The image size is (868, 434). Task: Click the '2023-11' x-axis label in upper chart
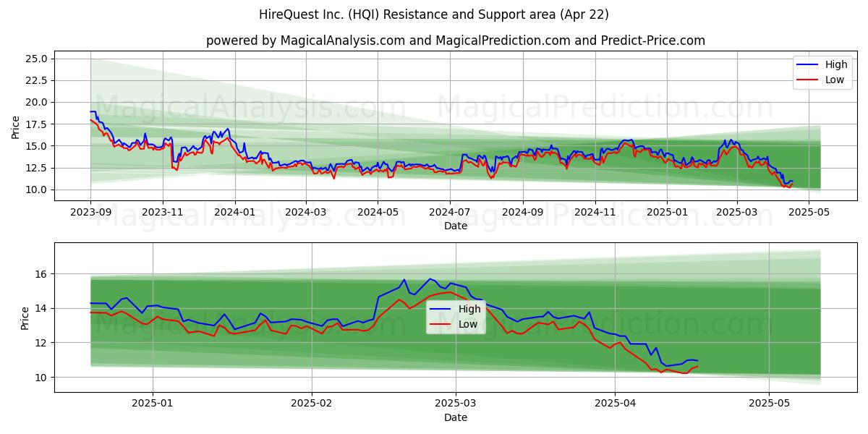coord(162,213)
